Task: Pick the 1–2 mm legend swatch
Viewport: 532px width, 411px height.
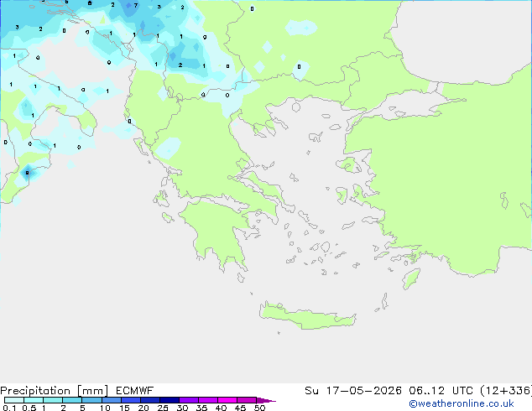Action: click(53, 400)
